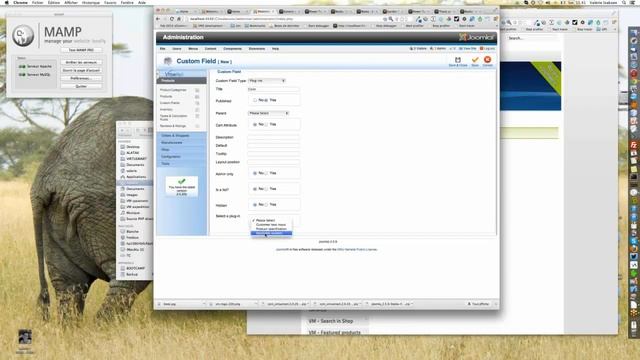
Task: Click into the Title input field
Action: 273,89
